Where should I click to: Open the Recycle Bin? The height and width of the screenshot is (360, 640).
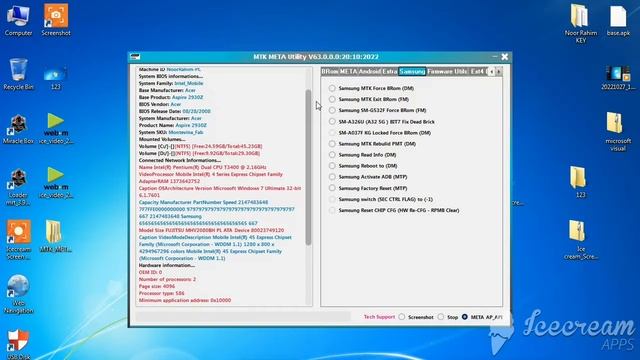pyautogui.click(x=18, y=74)
